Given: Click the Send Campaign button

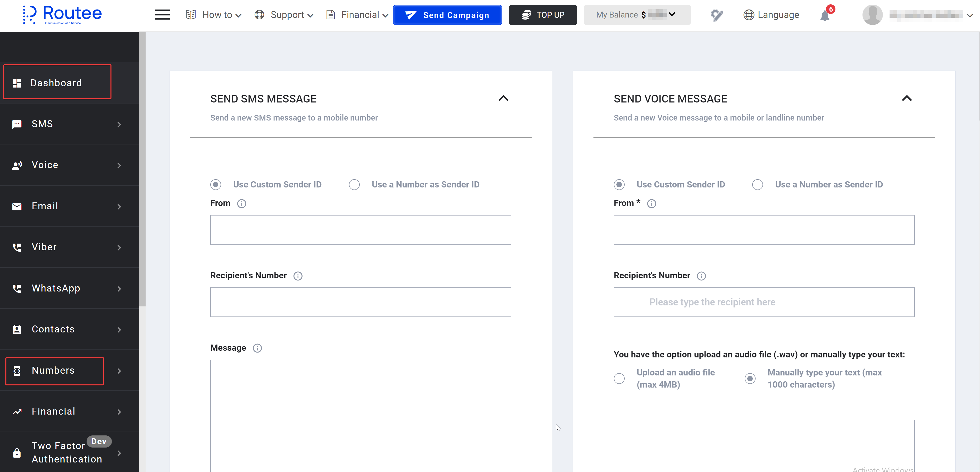Looking at the screenshot, I should [447, 15].
